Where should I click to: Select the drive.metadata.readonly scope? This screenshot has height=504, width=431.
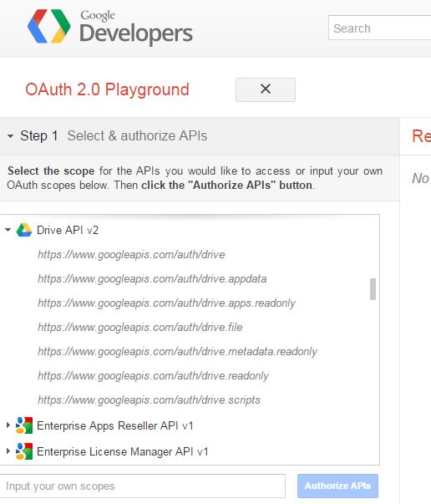[178, 351]
